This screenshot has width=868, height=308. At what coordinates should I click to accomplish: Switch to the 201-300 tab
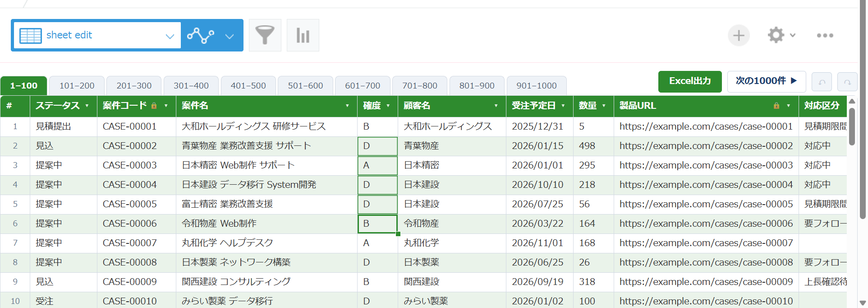[134, 86]
